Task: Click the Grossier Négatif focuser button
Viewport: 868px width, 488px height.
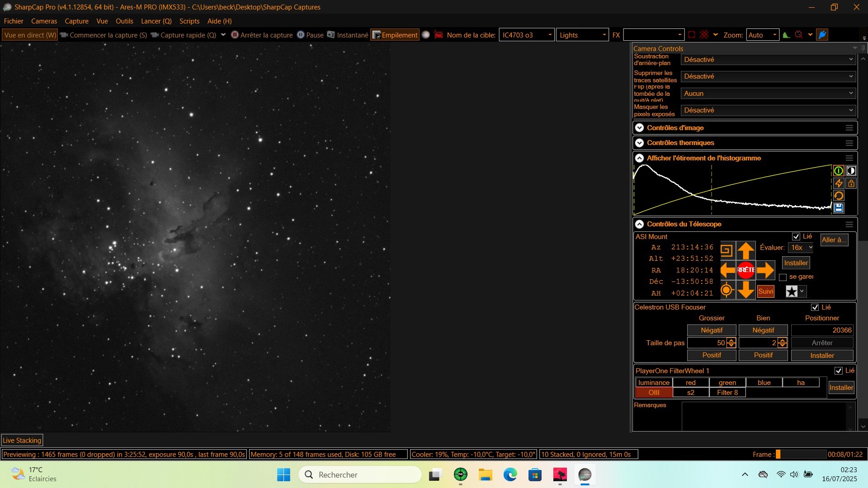Action: [x=712, y=330]
